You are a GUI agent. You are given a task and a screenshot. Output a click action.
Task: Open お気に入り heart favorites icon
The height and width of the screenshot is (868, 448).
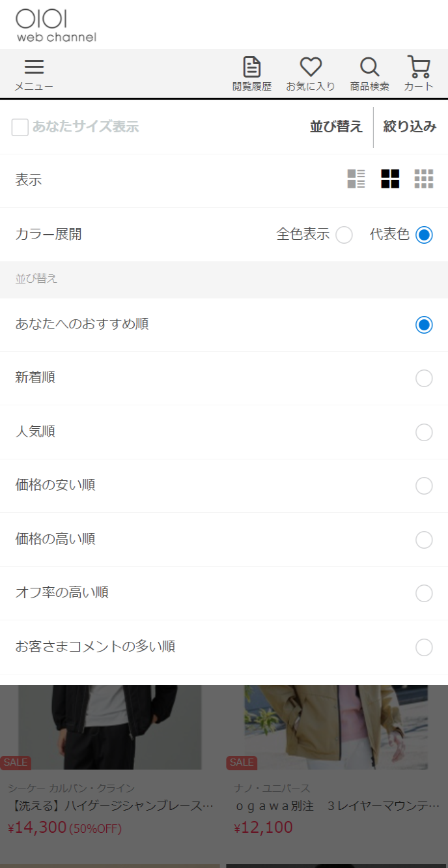pos(311,74)
